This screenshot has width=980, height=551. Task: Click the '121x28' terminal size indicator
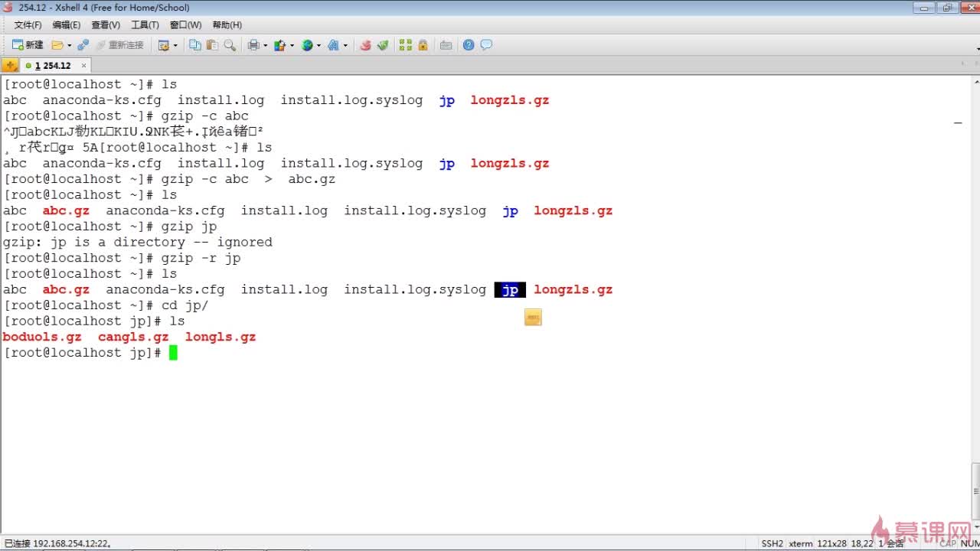tap(831, 543)
